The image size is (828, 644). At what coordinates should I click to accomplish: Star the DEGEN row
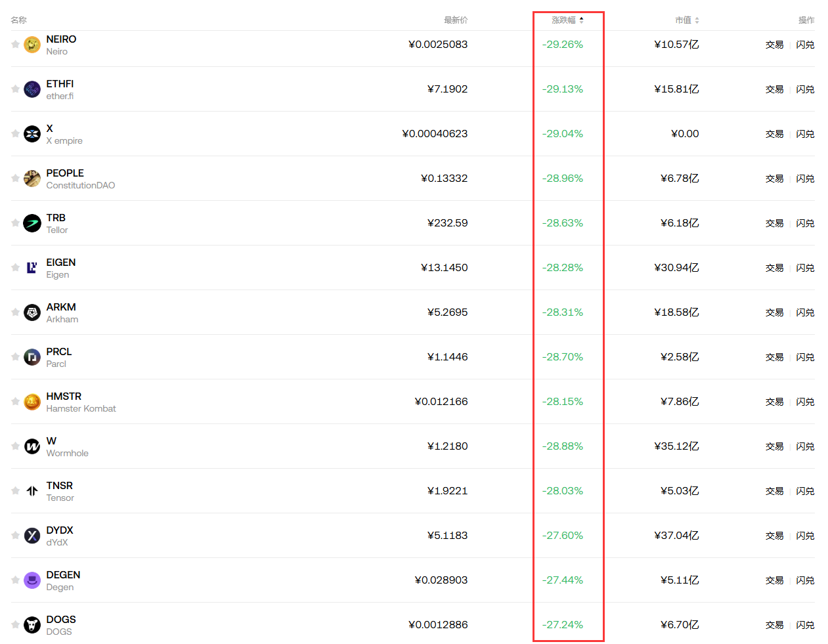click(x=15, y=580)
